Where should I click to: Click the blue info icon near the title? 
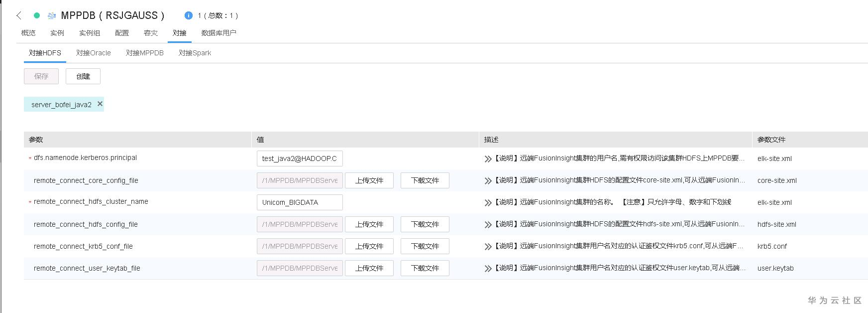coord(188,15)
